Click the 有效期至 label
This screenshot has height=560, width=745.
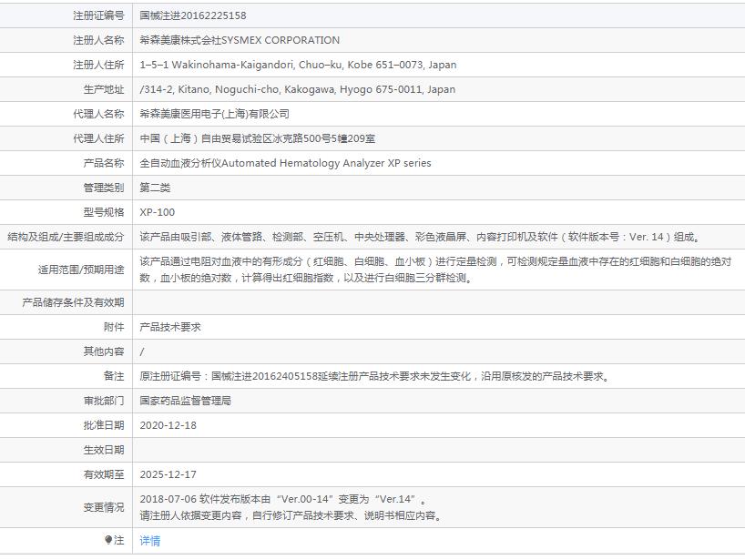coord(104,474)
